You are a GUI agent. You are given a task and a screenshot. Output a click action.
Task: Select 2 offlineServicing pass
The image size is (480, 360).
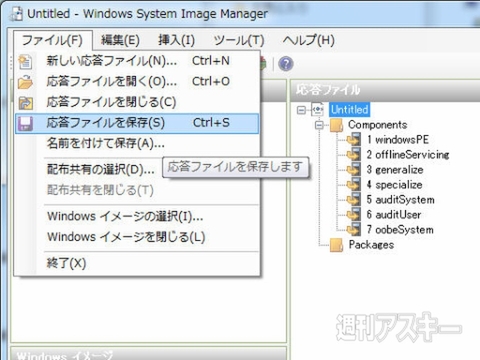[408, 155]
